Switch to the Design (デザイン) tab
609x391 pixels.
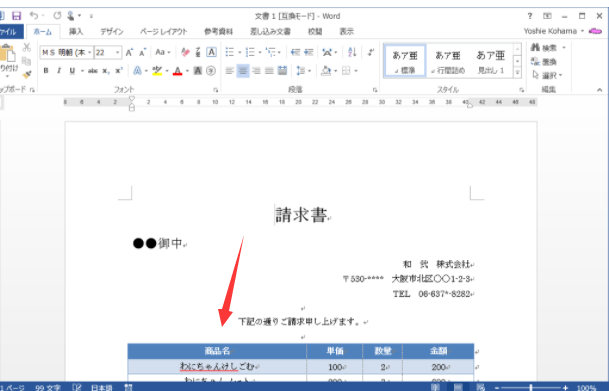point(112,31)
